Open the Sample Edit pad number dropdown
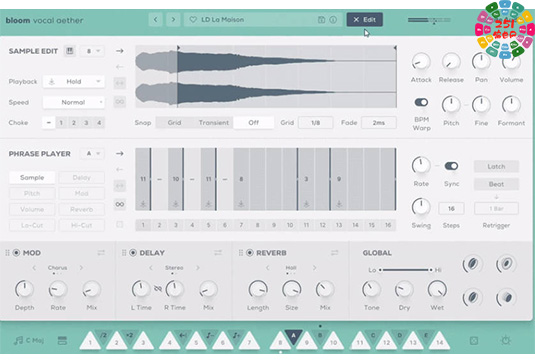The height and width of the screenshot is (363, 535). point(92,51)
